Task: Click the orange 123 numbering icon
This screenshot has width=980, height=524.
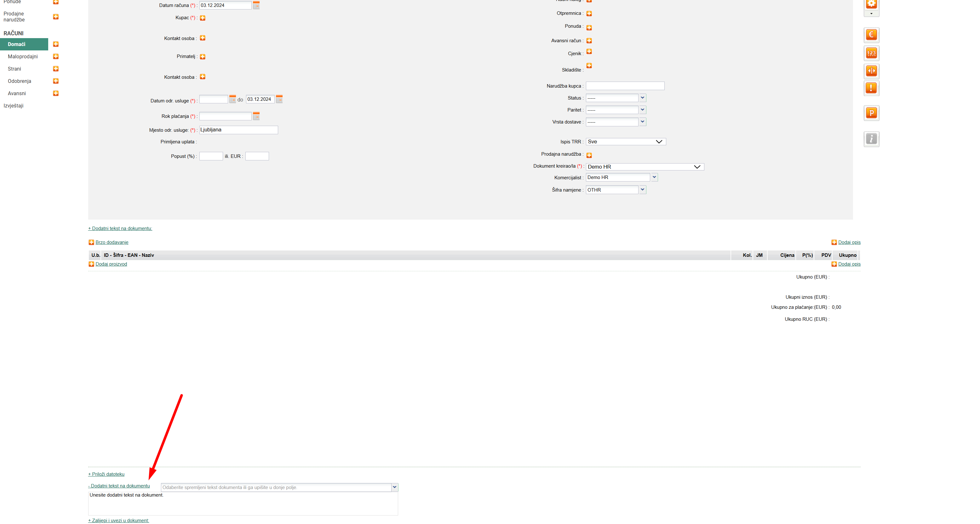Action: click(x=871, y=53)
